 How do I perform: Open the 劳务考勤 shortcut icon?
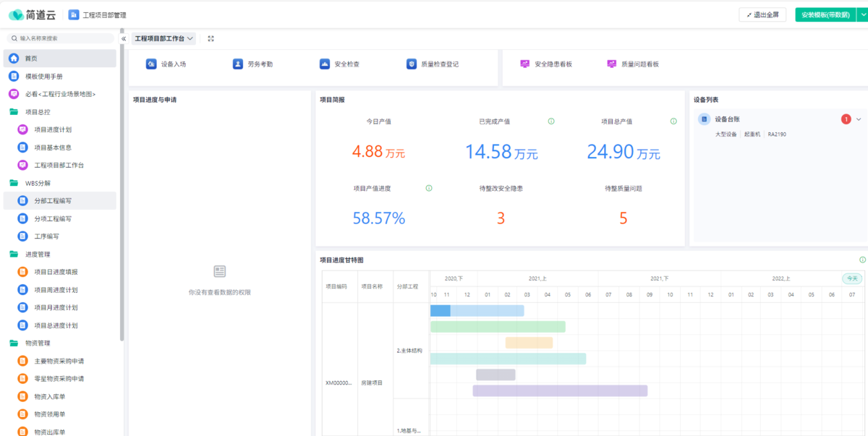(x=238, y=64)
